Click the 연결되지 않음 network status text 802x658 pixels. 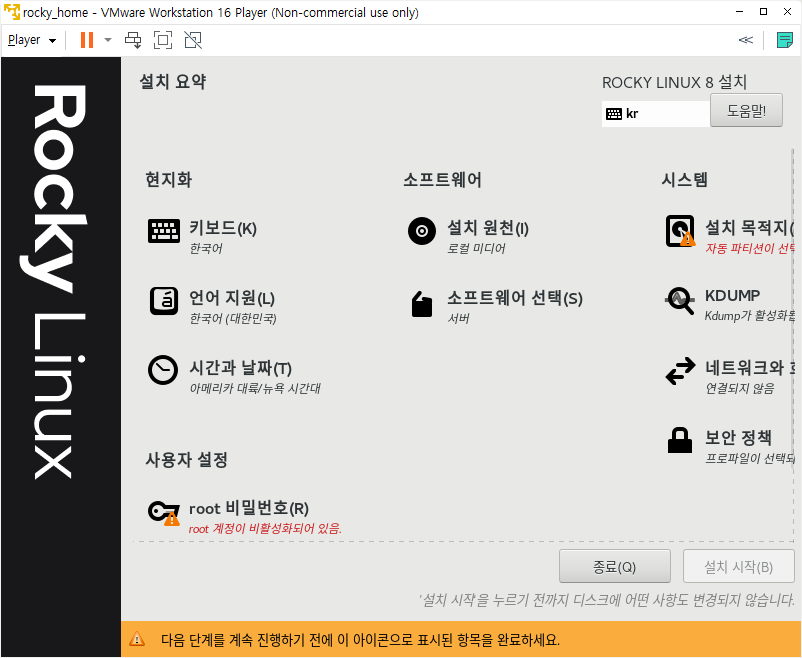coord(740,388)
